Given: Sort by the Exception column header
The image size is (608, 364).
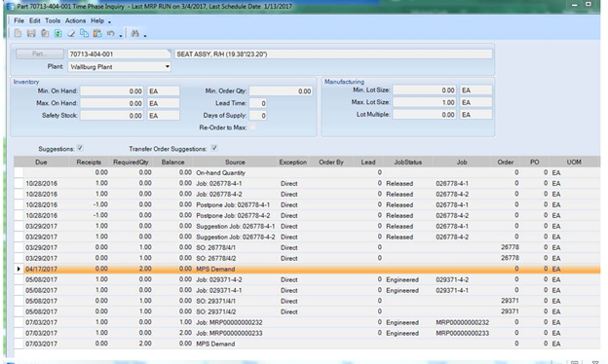Looking at the screenshot, I should coord(292,162).
